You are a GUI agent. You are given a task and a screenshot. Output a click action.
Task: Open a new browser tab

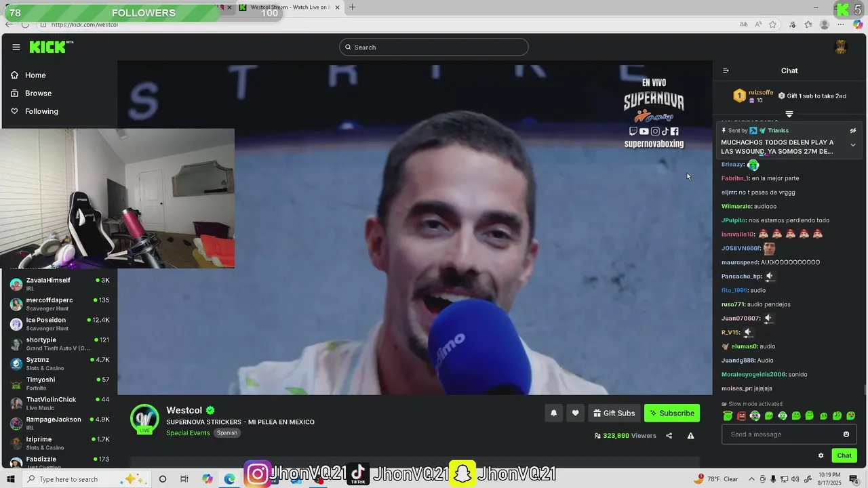pyautogui.click(x=352, y=7)
